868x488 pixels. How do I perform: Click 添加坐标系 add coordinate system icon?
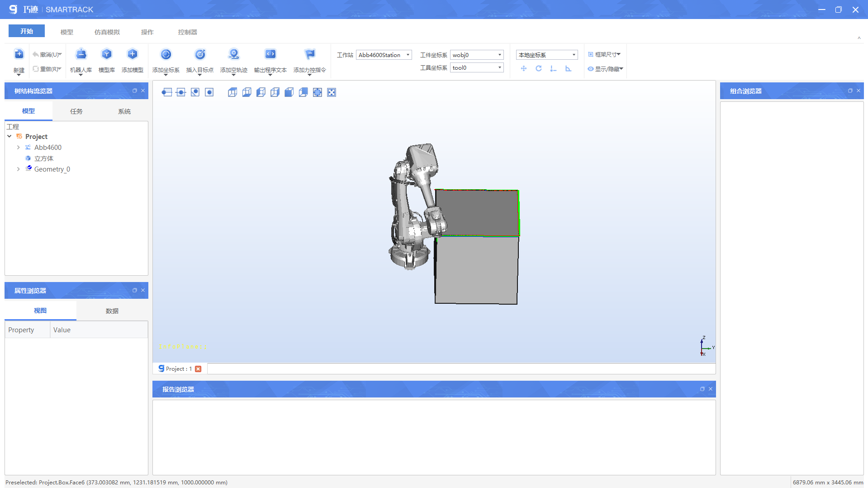tap(166, 54)
